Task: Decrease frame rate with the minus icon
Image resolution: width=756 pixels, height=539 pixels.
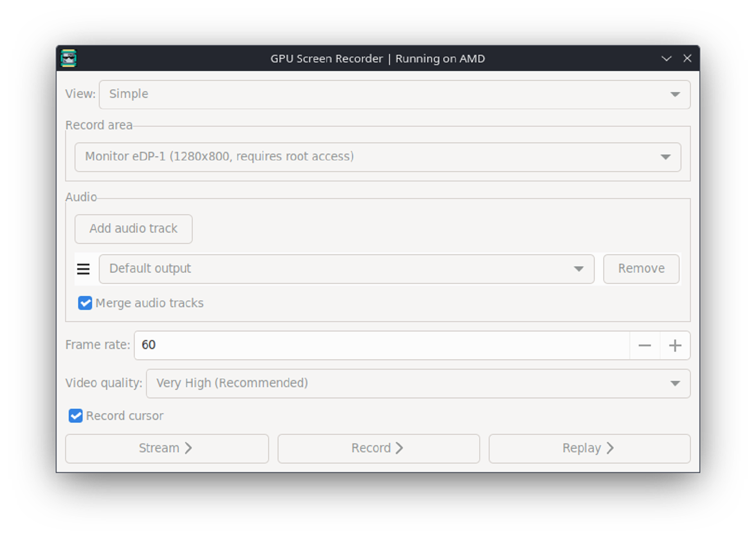Action: [645, 345]
